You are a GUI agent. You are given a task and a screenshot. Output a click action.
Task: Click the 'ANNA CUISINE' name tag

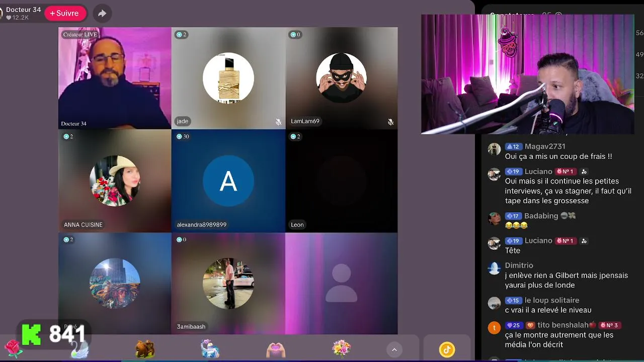click(x=83, y=225)
